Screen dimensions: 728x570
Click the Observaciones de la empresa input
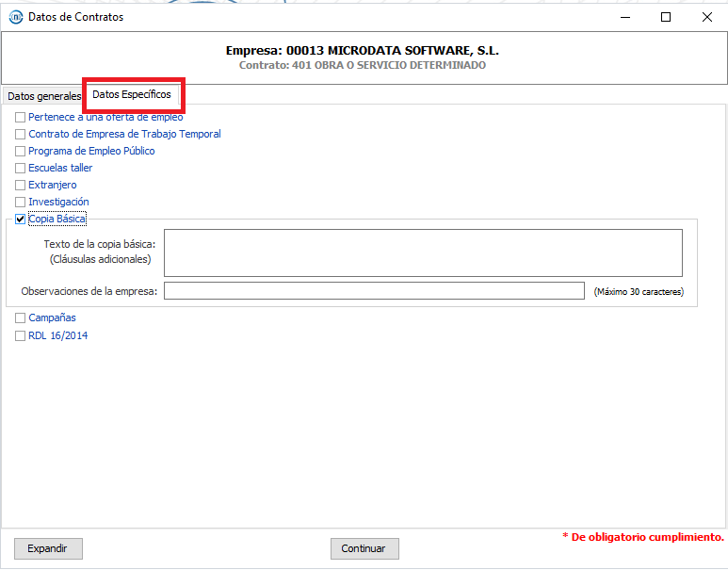pyautogui.click(x=374, y=291)
